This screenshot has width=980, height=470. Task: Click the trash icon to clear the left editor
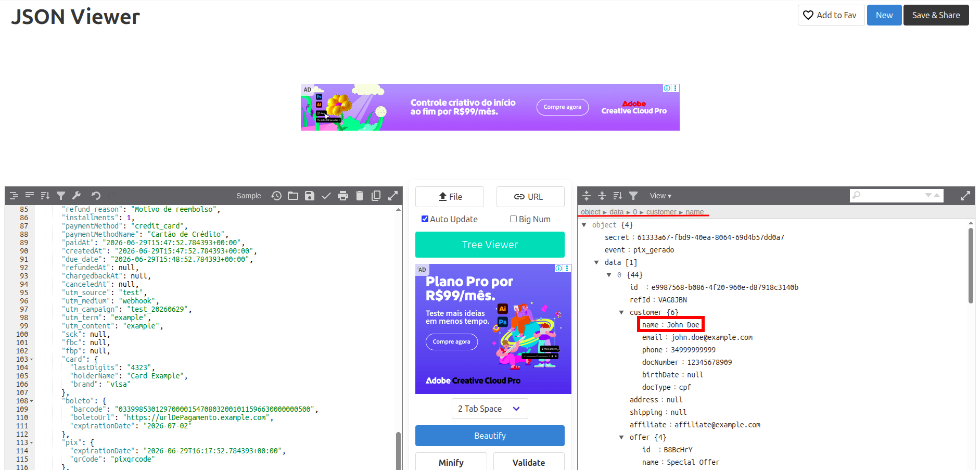pos(360,196)
